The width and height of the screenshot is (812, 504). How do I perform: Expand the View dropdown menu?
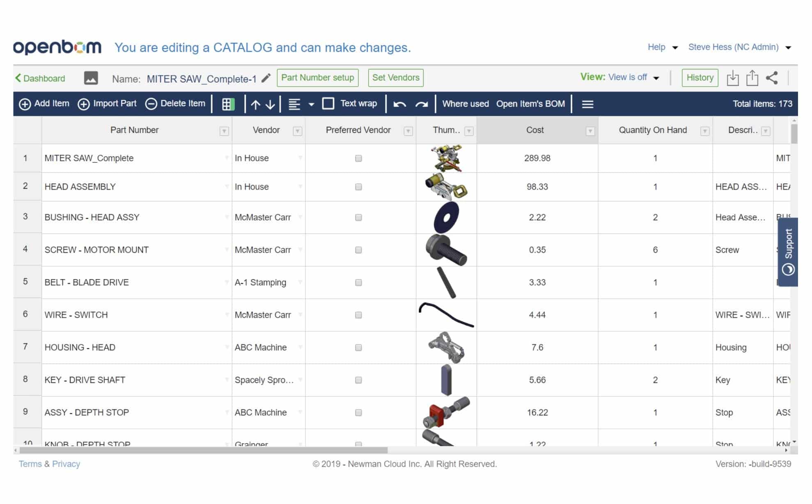tap(656, 78)
